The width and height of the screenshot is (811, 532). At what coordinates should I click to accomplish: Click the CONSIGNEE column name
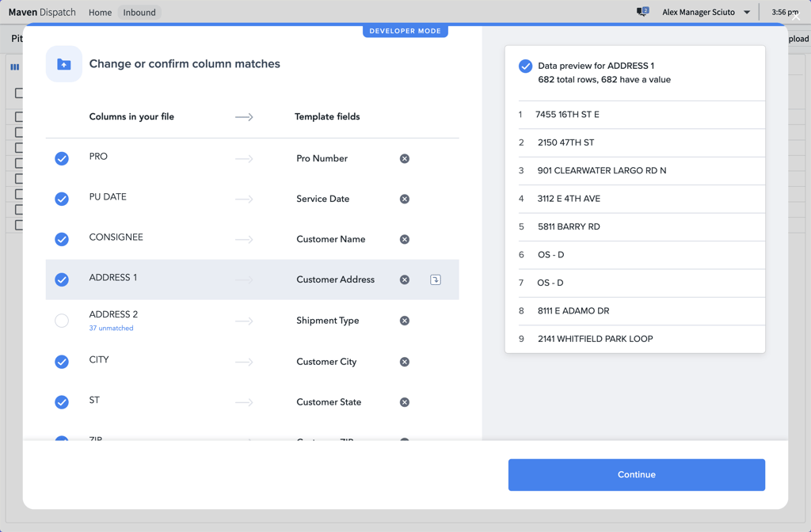[116, 237]
